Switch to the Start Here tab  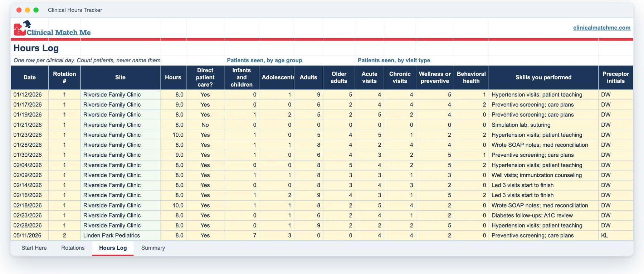(x=34, y=248)
